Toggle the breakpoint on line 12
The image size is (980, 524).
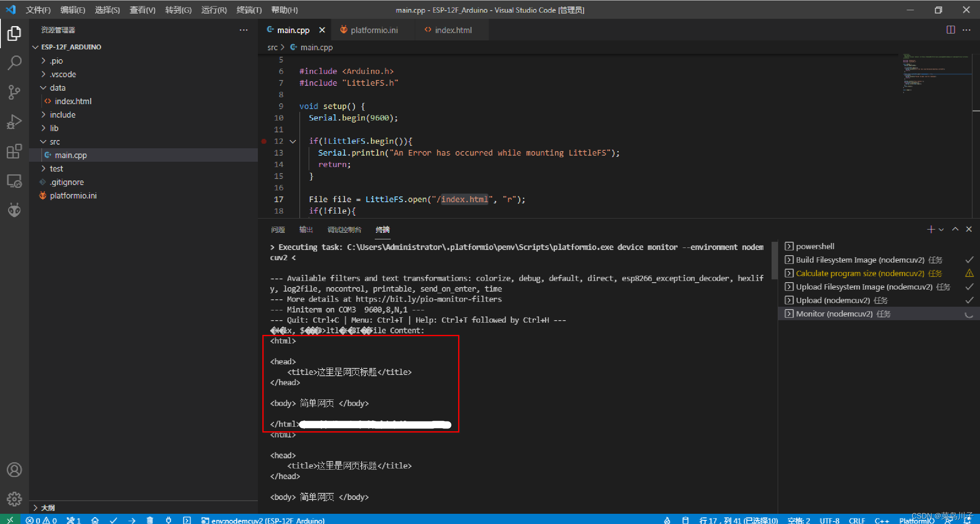tap(264, 141)
